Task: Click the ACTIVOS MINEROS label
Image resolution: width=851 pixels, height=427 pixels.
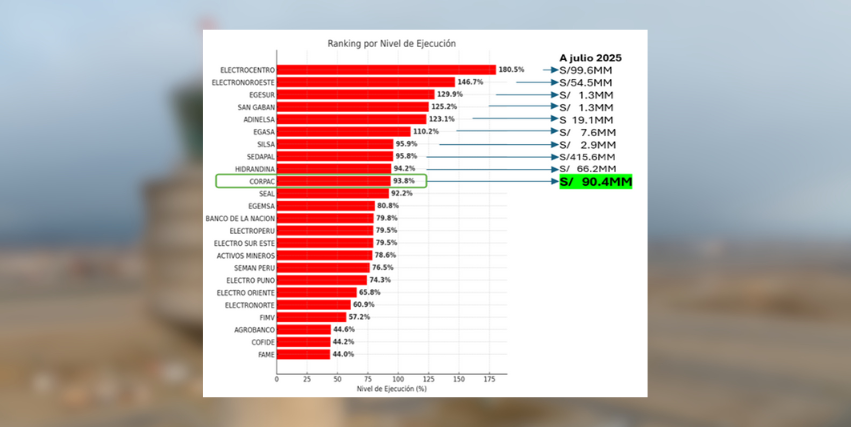Action: tap(246, 256)
